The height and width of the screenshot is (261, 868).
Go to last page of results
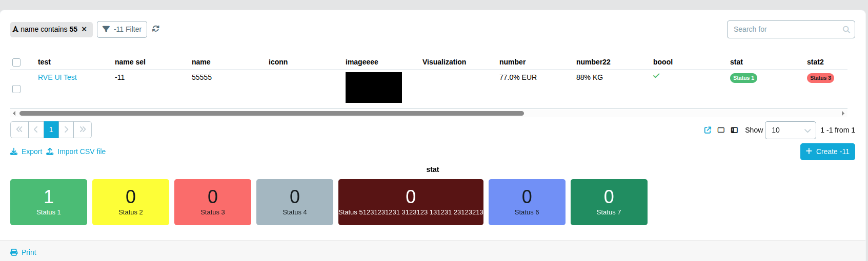point(83,129)
